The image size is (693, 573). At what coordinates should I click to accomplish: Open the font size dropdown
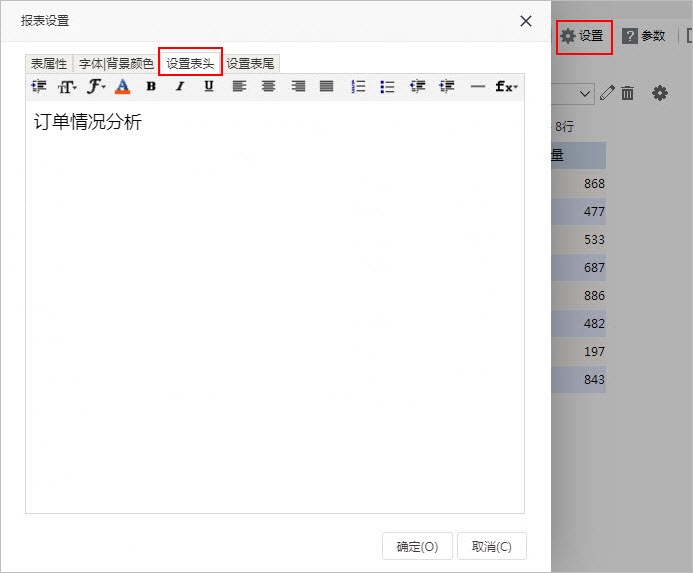pyautogui.click(x=67, y=87)
